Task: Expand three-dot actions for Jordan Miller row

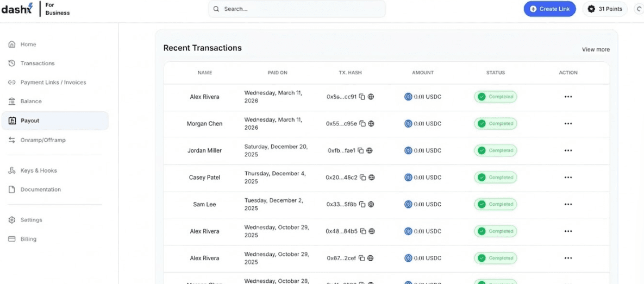Action: tap(568, 150)
